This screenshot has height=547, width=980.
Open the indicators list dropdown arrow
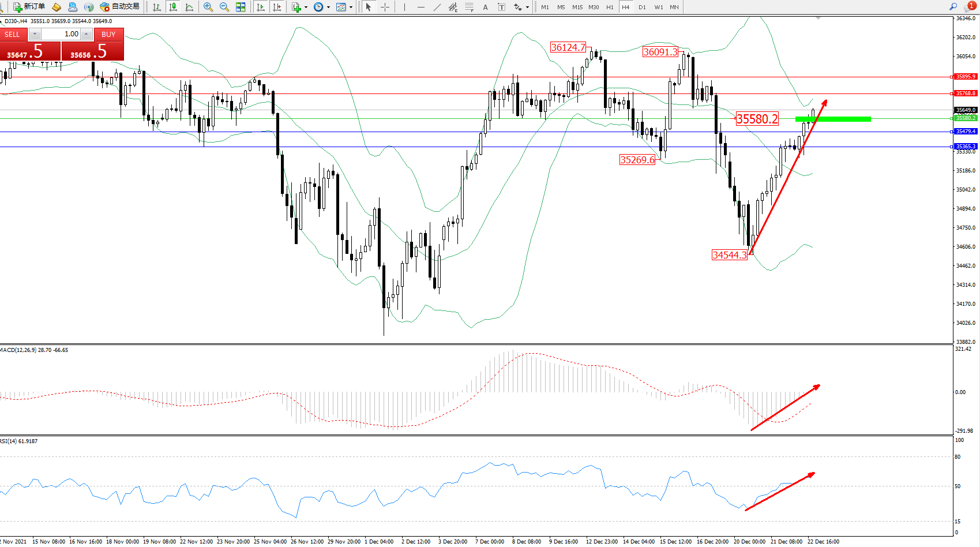click(x=306, y=7)
